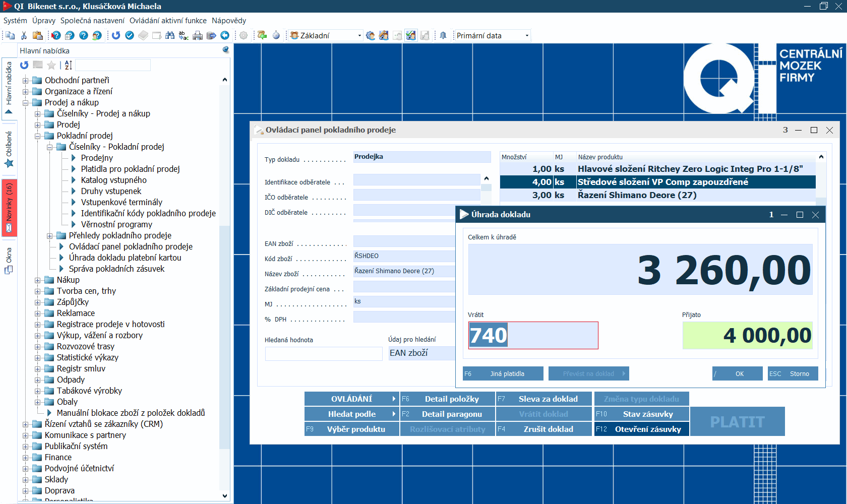Click the blue back arrow toolbar icon
The image size is (847, 504).
[x=225, y=35]
